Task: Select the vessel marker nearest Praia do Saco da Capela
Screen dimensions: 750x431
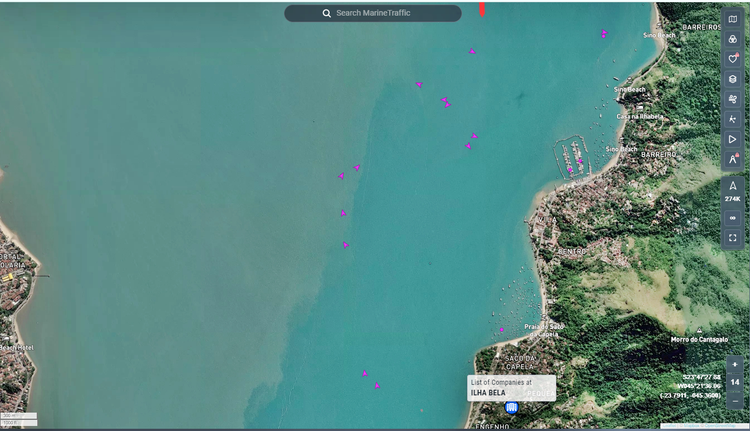Action: pos(501,329)
